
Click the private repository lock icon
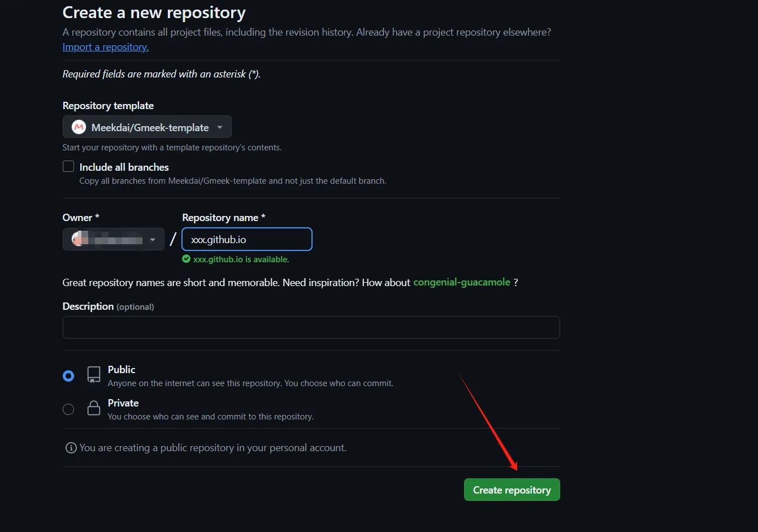pos(94,408)
